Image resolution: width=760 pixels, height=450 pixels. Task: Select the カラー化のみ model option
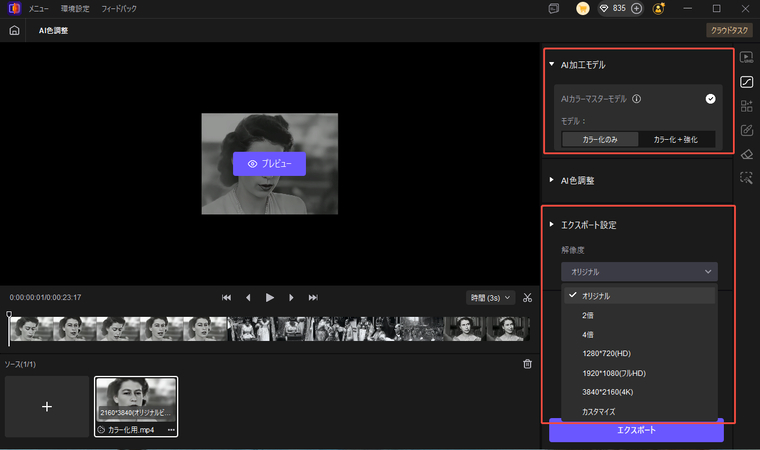click(600, 139)
